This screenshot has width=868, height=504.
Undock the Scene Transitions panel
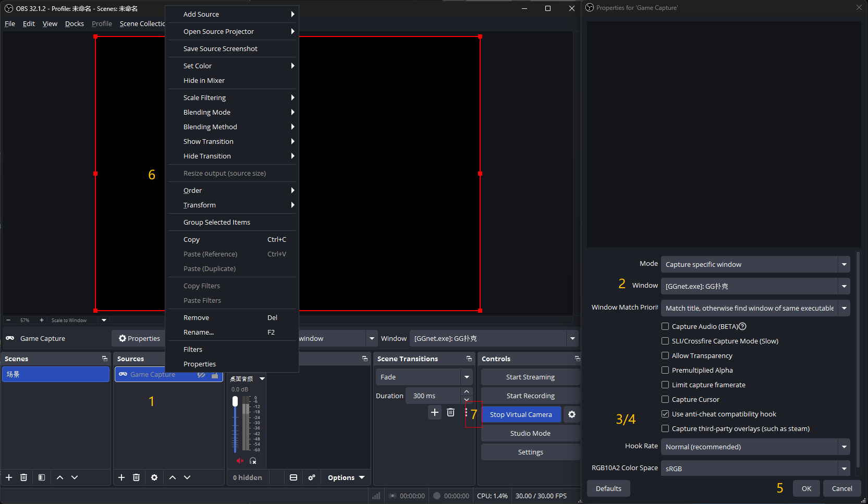click(x=469, y=359)
